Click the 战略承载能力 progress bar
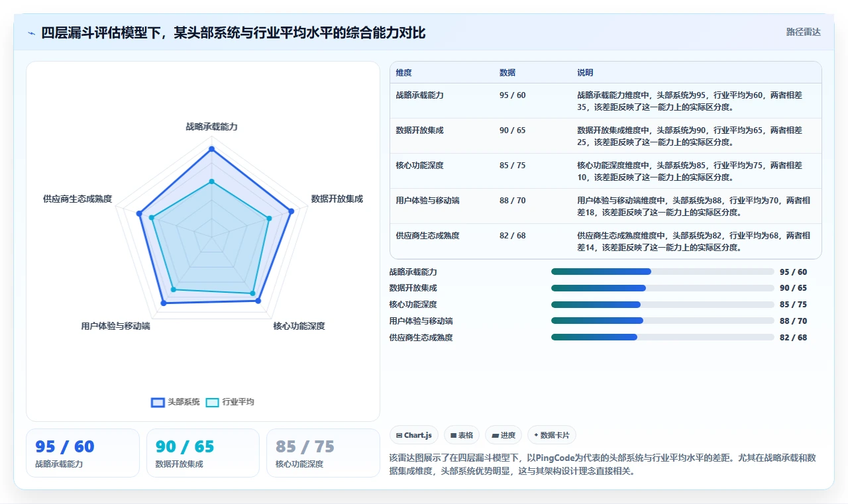Viewport: 848px width, 504px height. [x=662, y=272]
